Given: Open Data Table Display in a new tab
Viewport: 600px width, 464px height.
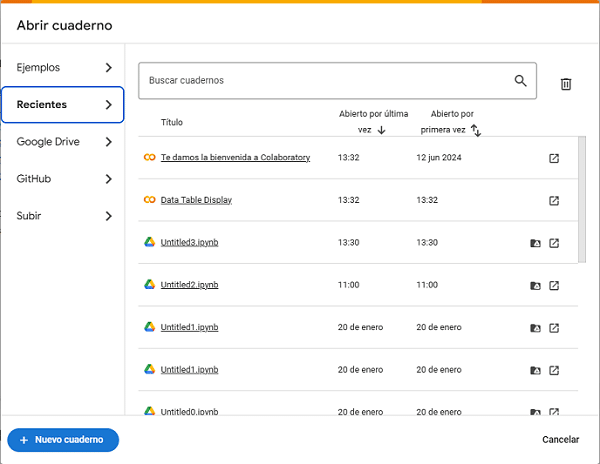Looking at the screenshot, I should [x=554, y=200].
